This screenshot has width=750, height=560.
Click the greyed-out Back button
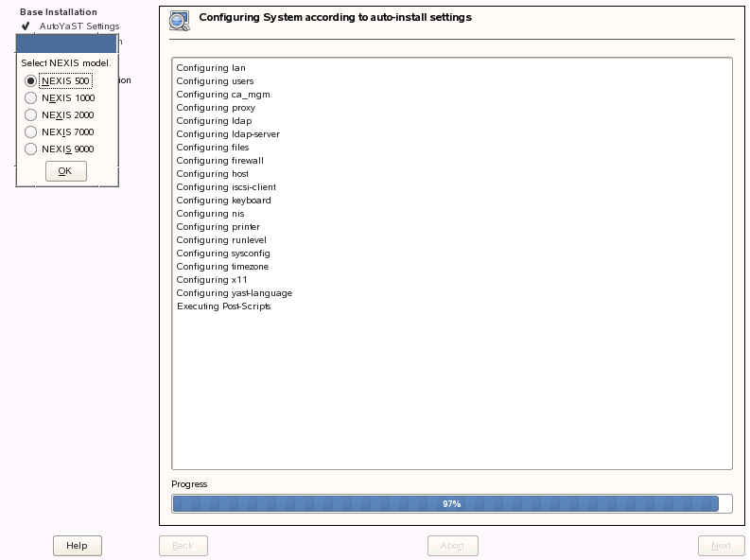click(183, 546)
